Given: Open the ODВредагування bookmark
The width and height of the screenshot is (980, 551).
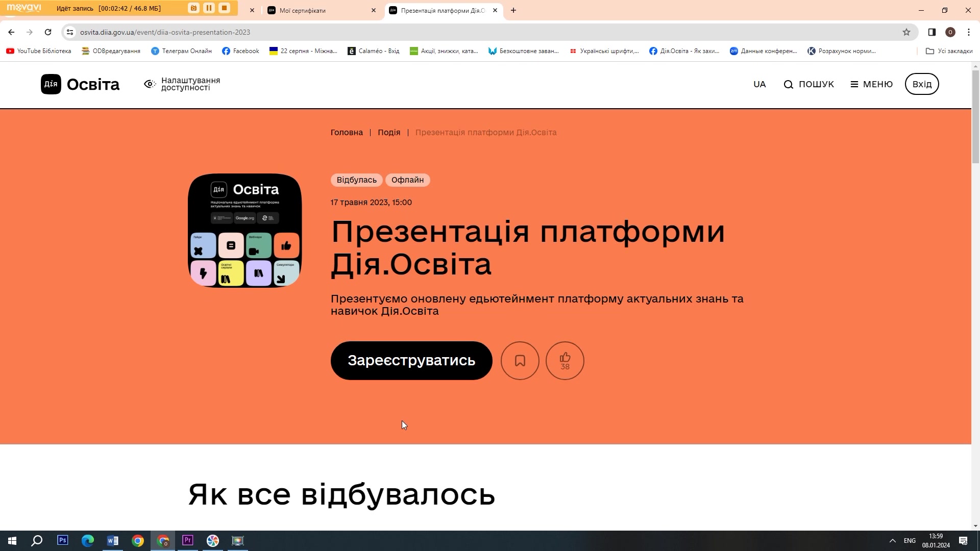Looking at the screenshot, I should point(111,51).
